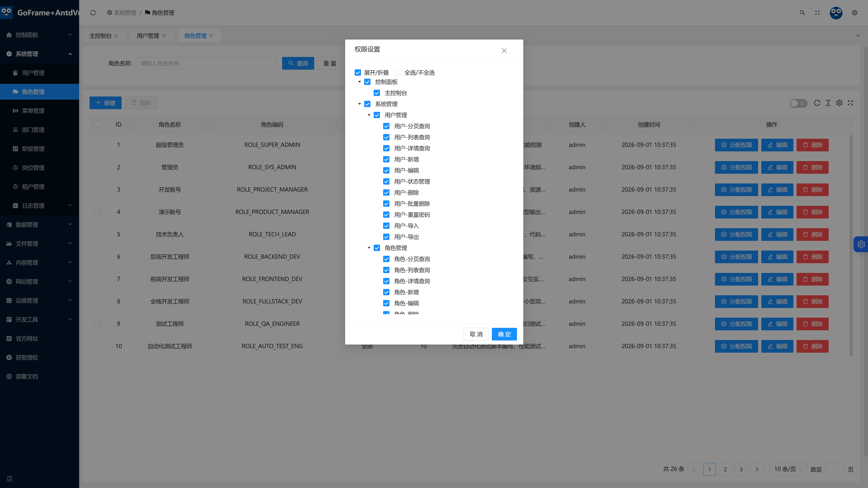Viewport: 868px width, 488px height.
Task: Collapse the 角色管理 tree node arrow
Action: click(x=369, y=248)
